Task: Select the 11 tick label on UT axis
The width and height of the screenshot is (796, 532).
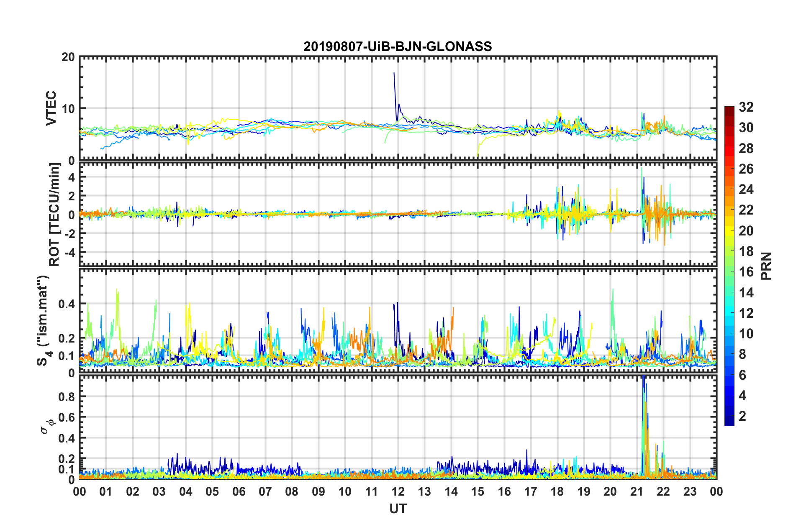Action: tap(372, 491)
